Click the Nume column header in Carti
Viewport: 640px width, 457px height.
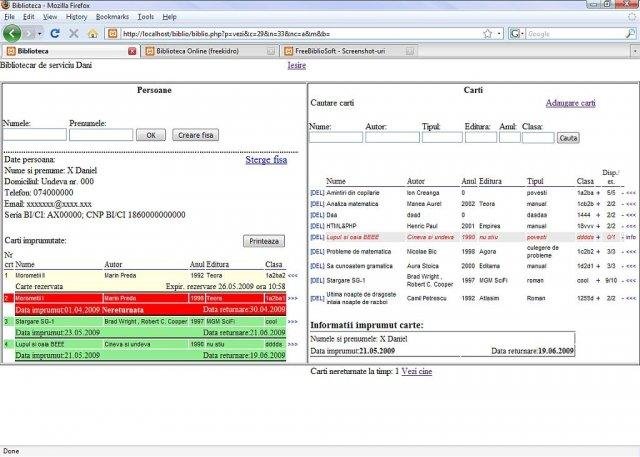(336, 181)
